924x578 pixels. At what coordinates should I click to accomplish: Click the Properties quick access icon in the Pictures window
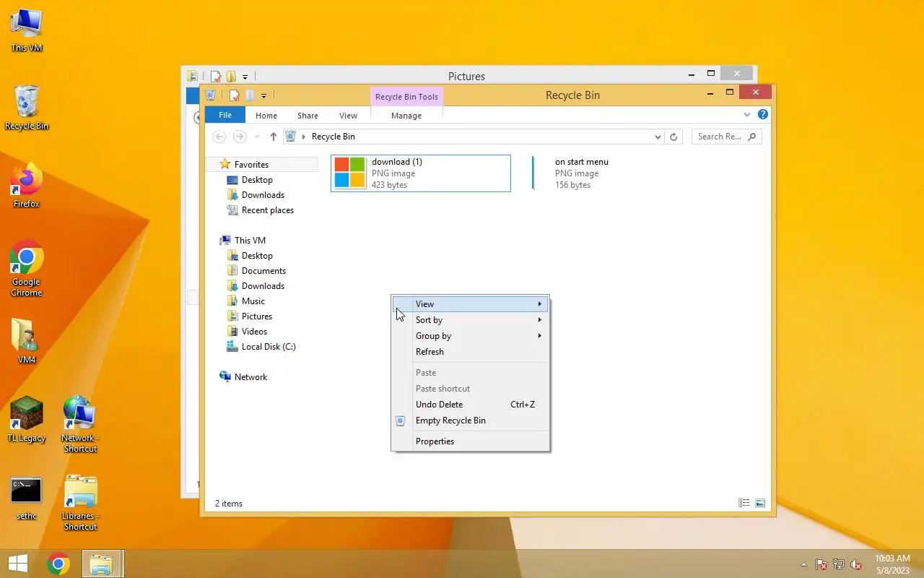tap(215, 76)
